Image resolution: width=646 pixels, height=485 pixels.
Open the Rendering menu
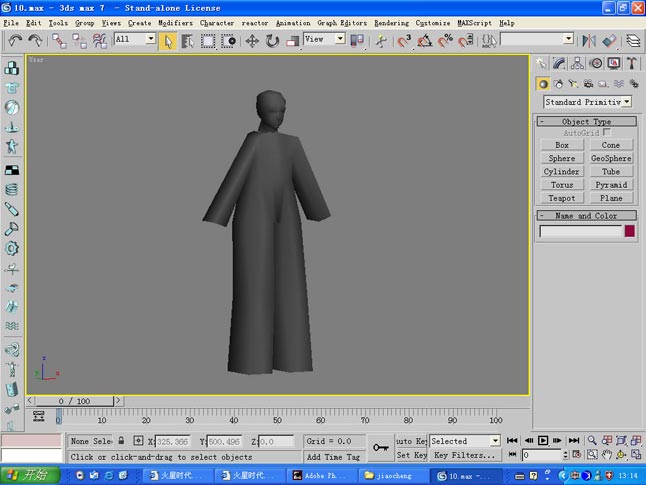tap(391, 23)
